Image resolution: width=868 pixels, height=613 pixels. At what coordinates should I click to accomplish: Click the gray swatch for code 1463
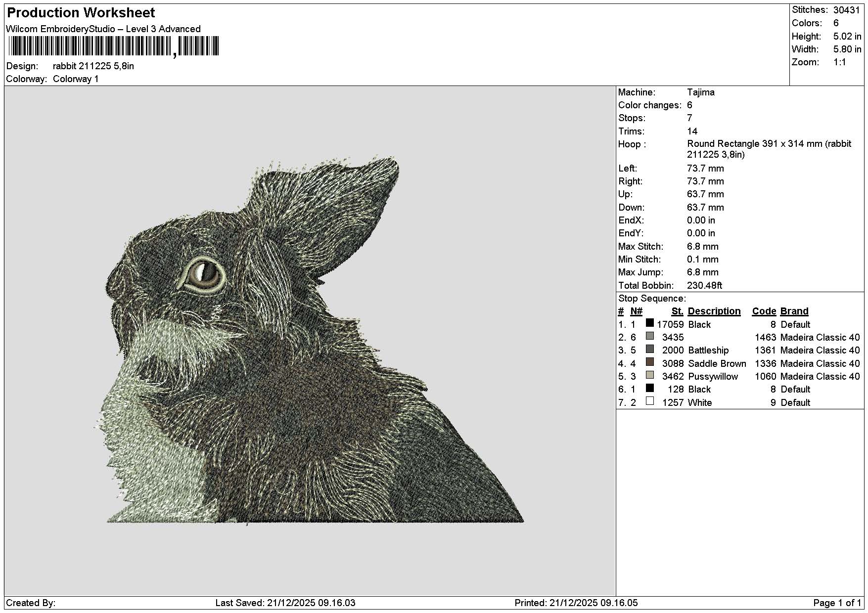650,336
